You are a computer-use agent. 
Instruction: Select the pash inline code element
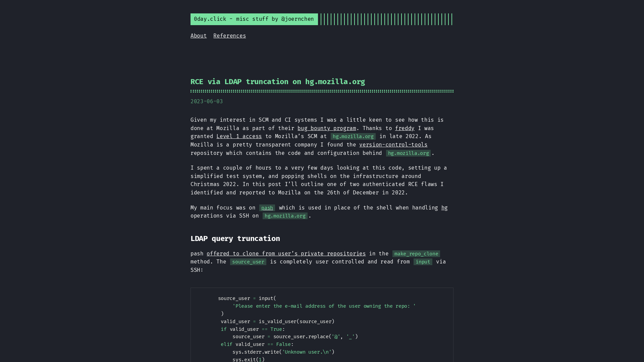click(267, 208)
